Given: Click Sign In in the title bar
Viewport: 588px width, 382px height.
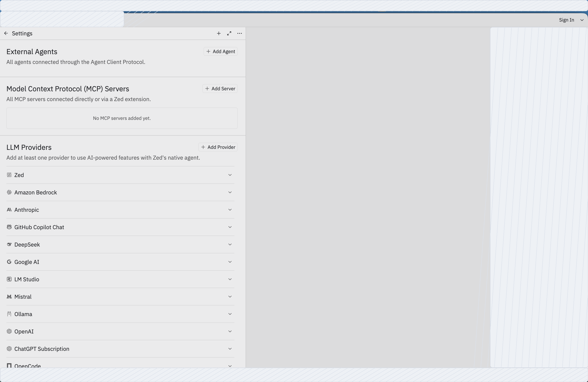Looking at the screenshot, I should click(567, 20).
